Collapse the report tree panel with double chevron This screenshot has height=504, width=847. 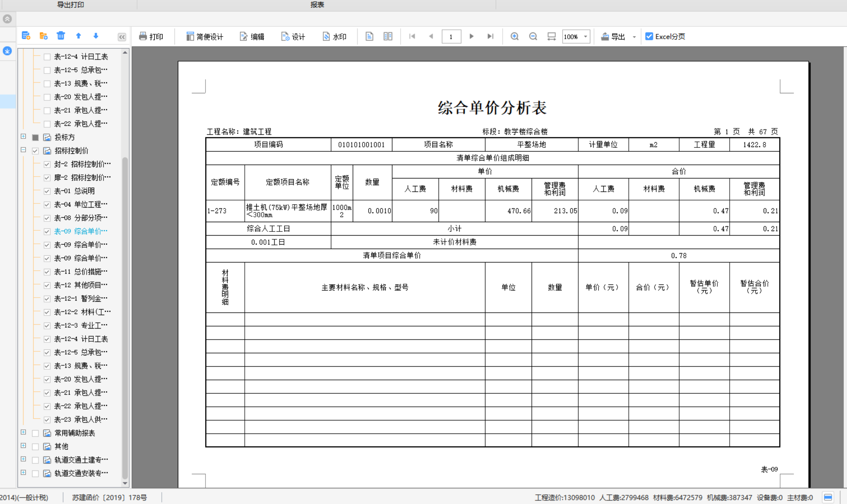coord(122,37)
